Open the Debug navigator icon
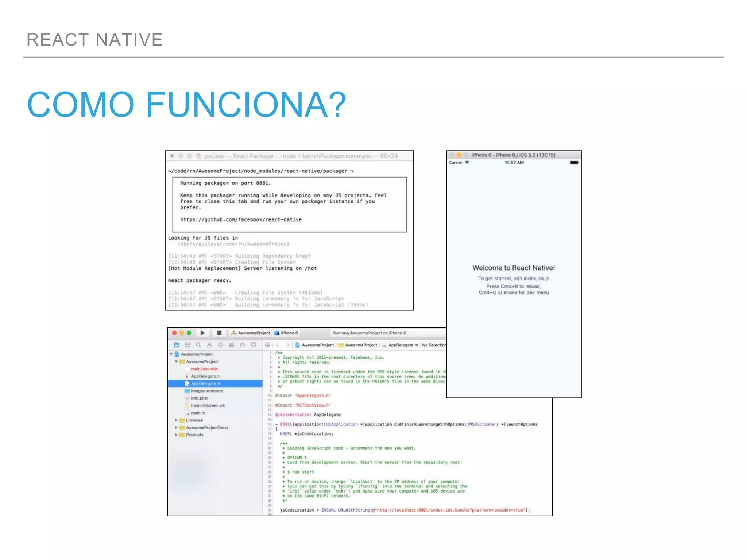The height and width of the screenshot is (560, 747). (231, 345)
